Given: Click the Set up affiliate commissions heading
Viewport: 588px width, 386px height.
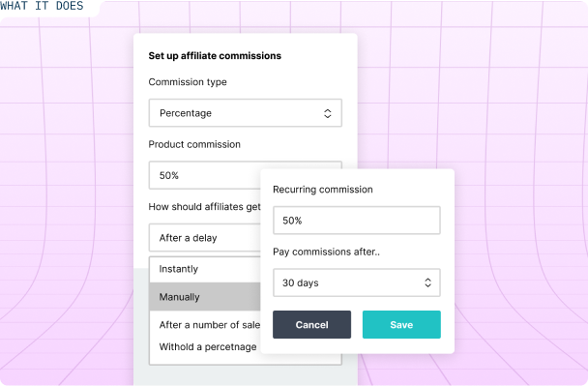Looking at the screenshot, I should pos(215,56).
